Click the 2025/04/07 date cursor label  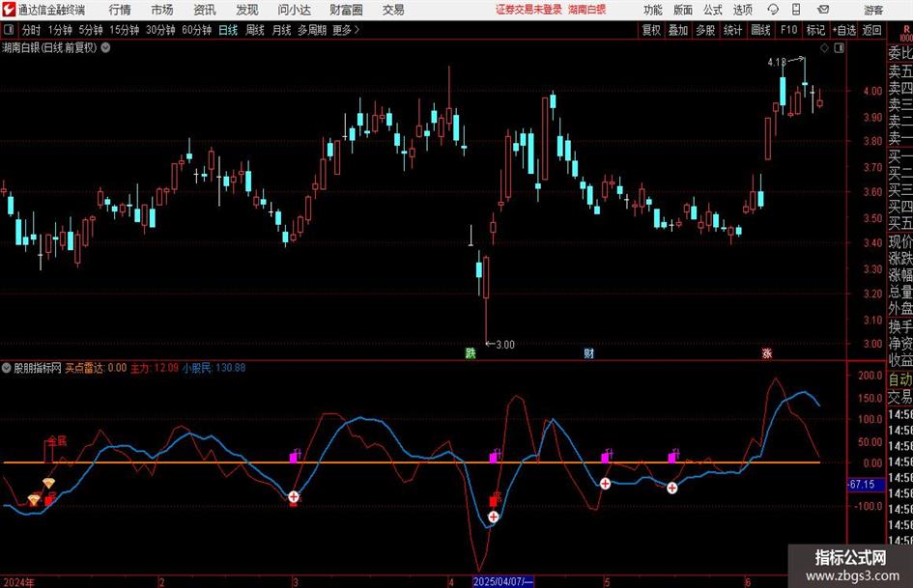[x=502, y=581]
